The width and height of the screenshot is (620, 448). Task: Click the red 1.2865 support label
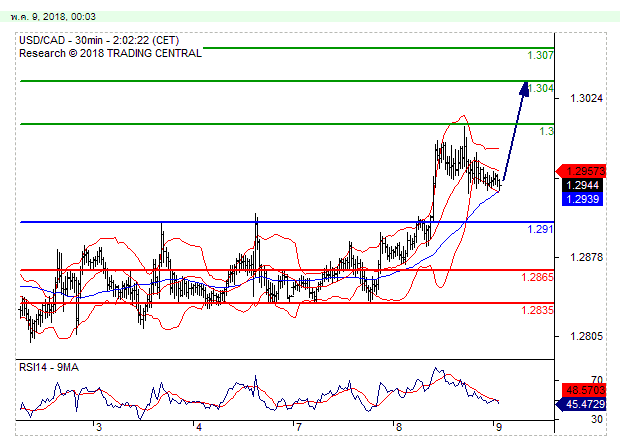click(537, 277)
